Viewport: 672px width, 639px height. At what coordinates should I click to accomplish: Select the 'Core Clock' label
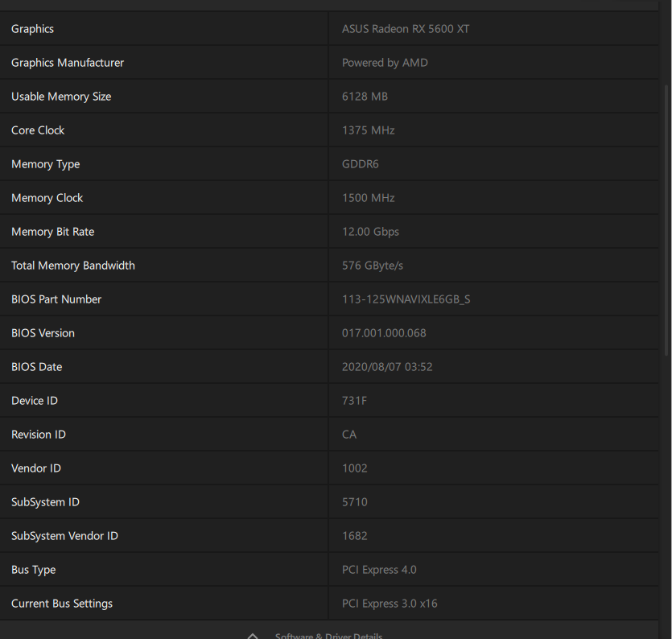click(38, 130)
